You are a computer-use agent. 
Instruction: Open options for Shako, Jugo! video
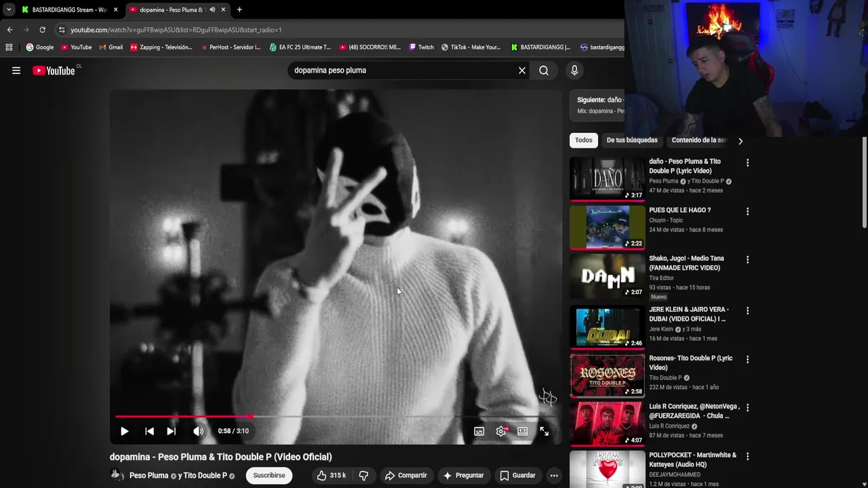click(x=747, y=260)
